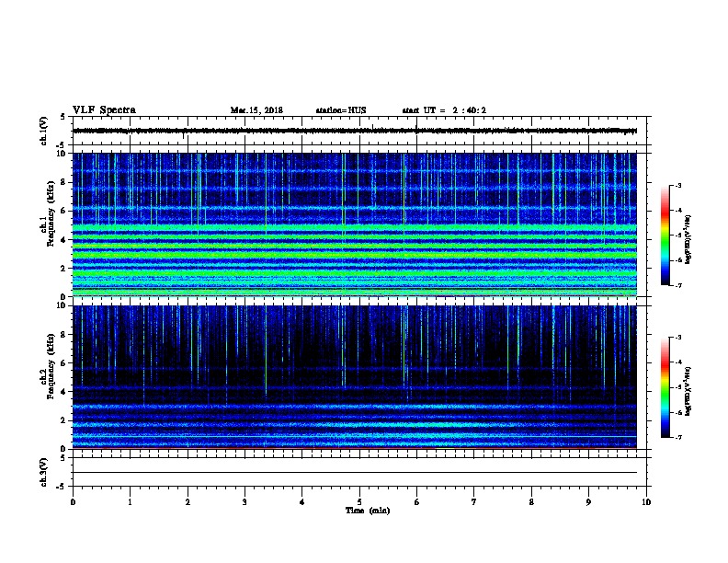The image size is (728, 563).
Task: Click the 'start UT = 2:40:2' label
Action: click(x=444, y=110)
